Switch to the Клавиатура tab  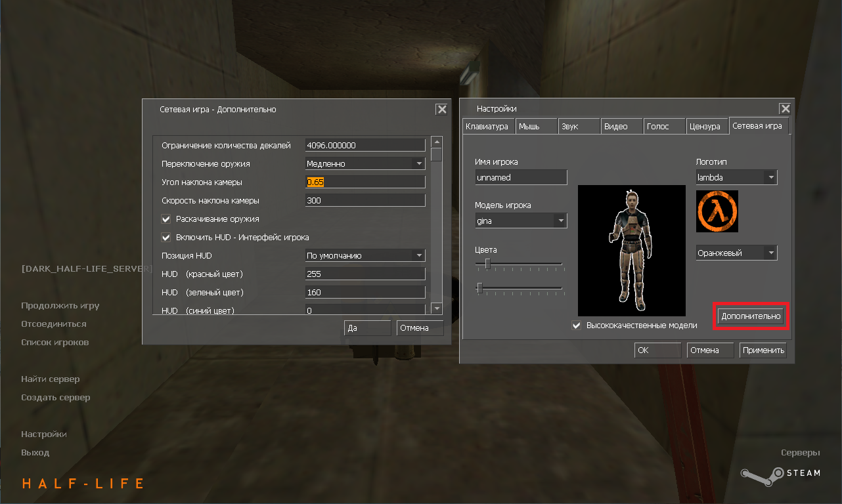coord(487,127)
